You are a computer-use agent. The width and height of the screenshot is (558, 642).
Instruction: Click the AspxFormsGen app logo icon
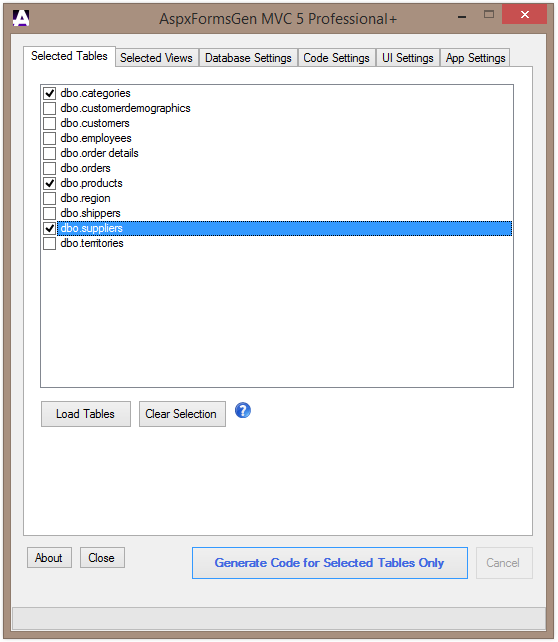click(20, 18)
